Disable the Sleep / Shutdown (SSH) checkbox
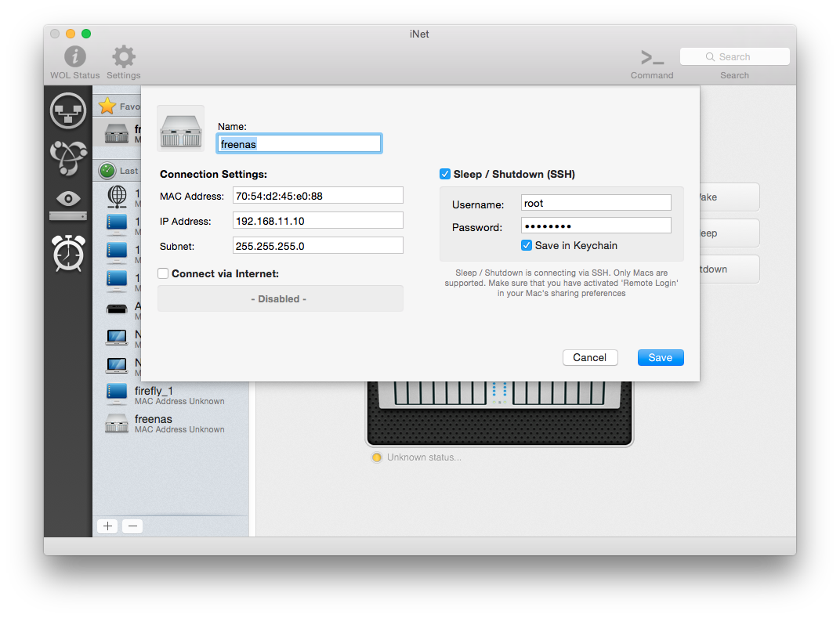The width and height of the screenshot is (840, 618). (445, 174)
